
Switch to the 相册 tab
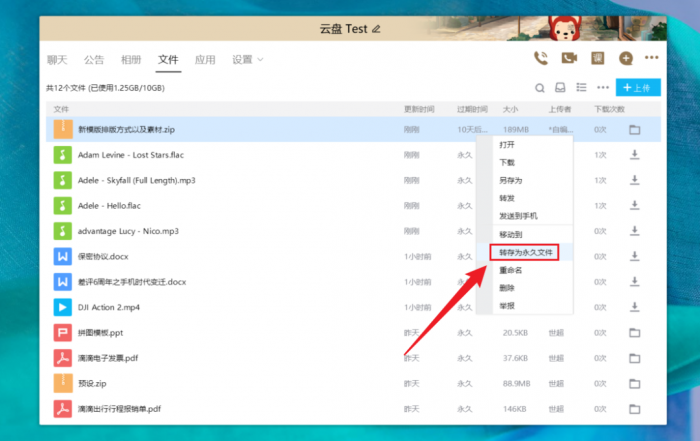tap(131, 60)
